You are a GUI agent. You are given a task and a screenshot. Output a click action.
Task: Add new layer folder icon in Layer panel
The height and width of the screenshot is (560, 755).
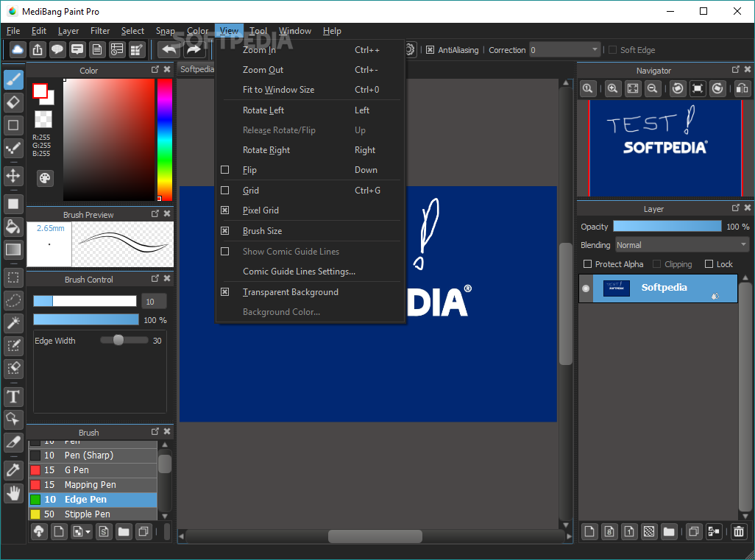coord(669,531)
